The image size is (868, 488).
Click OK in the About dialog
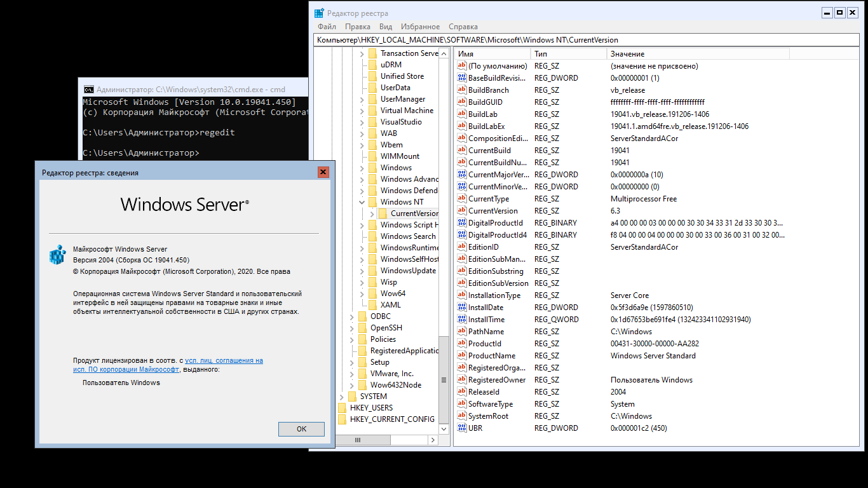pyautogui.click(x=301, y=429)
